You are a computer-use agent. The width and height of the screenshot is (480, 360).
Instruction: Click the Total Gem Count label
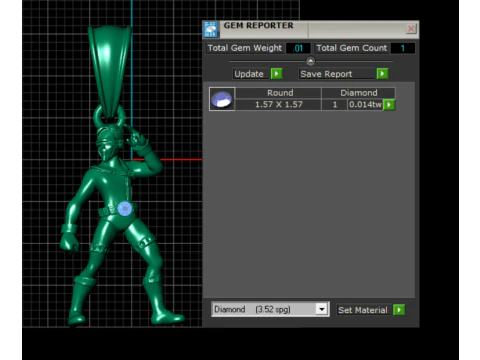[352, 48]
